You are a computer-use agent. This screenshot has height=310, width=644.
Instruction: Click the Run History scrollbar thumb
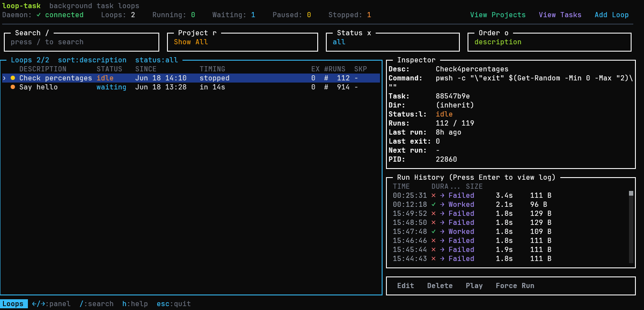click(631, 193)
